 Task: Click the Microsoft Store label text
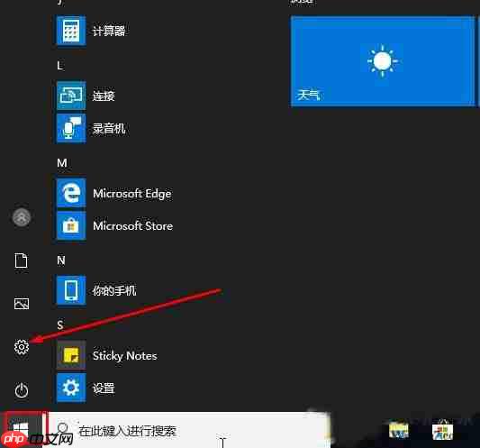point(132,226)
